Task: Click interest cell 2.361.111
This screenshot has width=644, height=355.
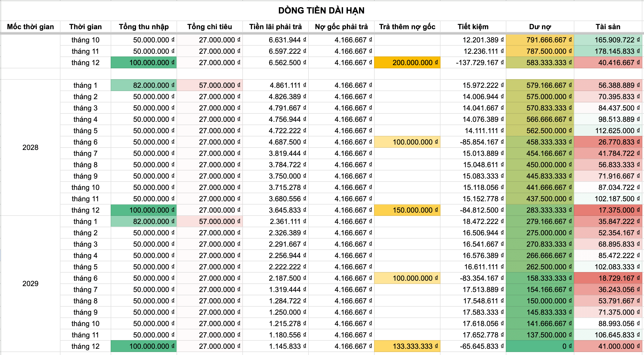Action: click(x=276, y=222)
